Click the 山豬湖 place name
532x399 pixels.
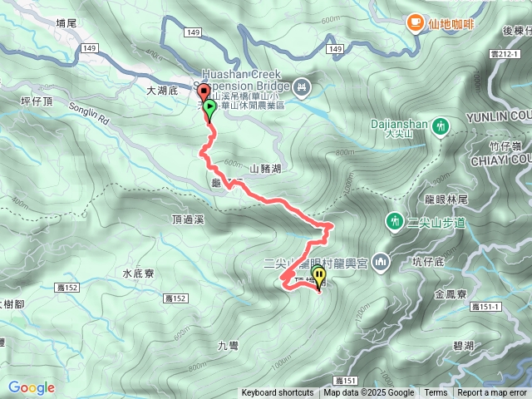point(265,169)
